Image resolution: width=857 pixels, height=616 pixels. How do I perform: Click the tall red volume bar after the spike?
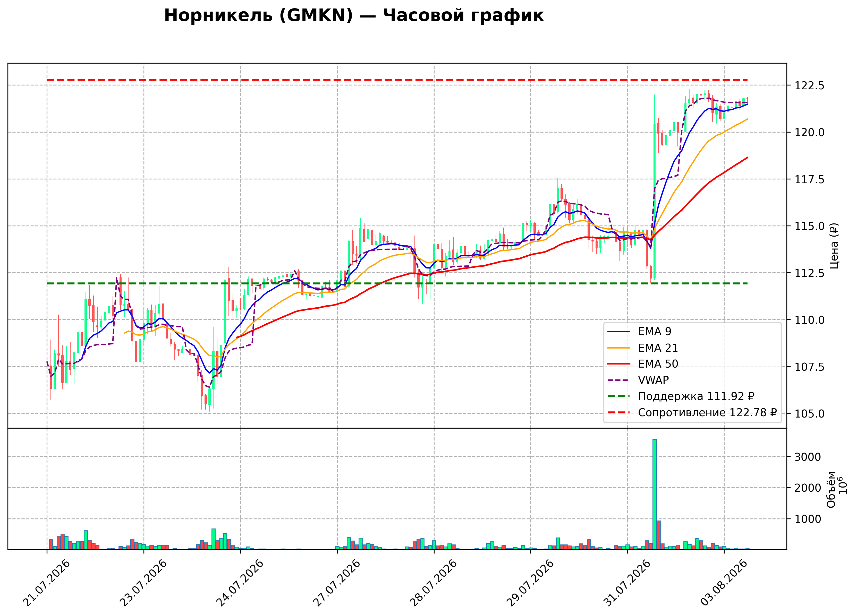[659, 535]
